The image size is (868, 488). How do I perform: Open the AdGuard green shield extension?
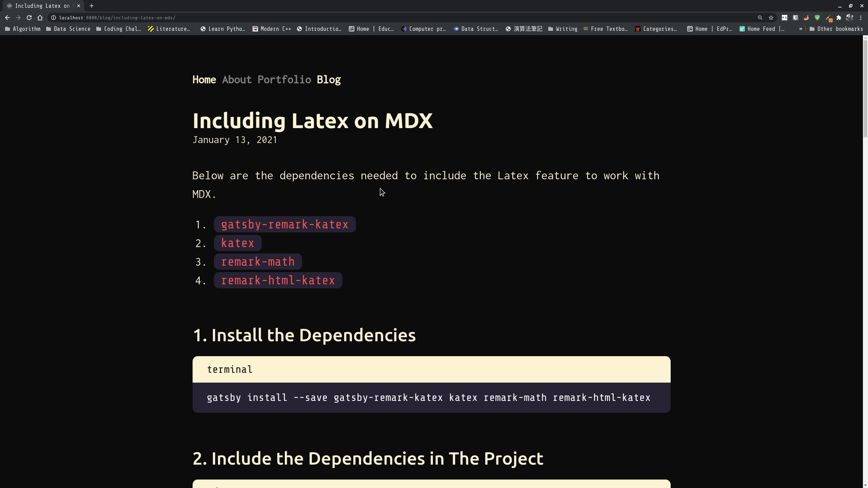(817, 18)
